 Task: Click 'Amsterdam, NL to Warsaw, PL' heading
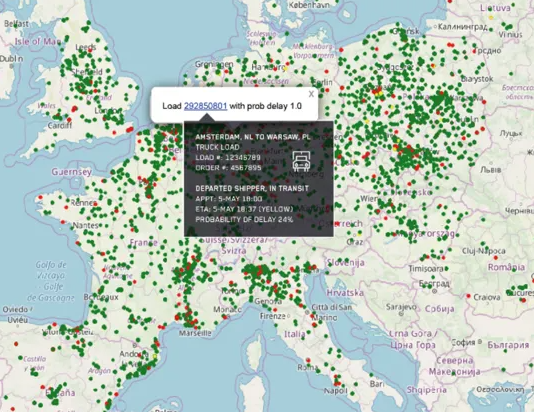click(253, 137)
